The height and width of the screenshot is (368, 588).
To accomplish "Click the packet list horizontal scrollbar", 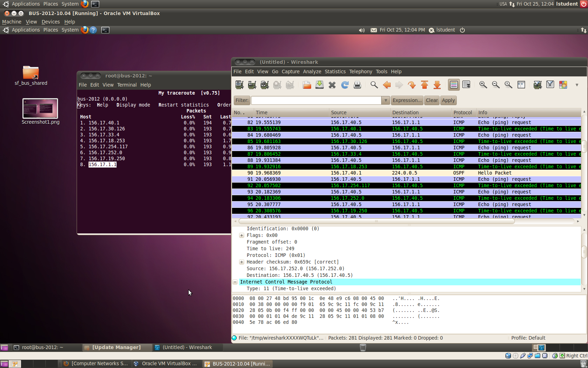I will [376, 222].
